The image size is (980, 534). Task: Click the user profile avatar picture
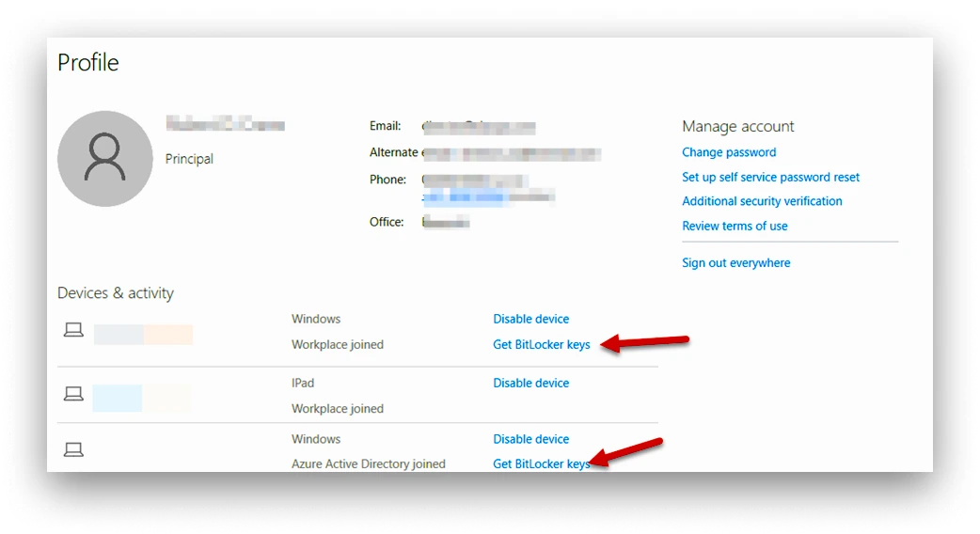click(105, 159)
